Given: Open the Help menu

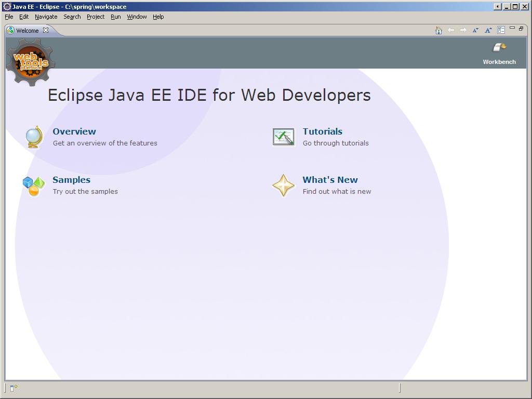Looking at the screenshot, I should [x=158, y=17].
